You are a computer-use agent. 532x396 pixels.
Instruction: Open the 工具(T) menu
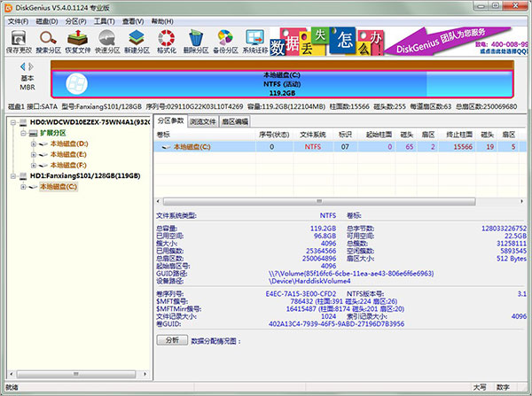pos(105,19)
